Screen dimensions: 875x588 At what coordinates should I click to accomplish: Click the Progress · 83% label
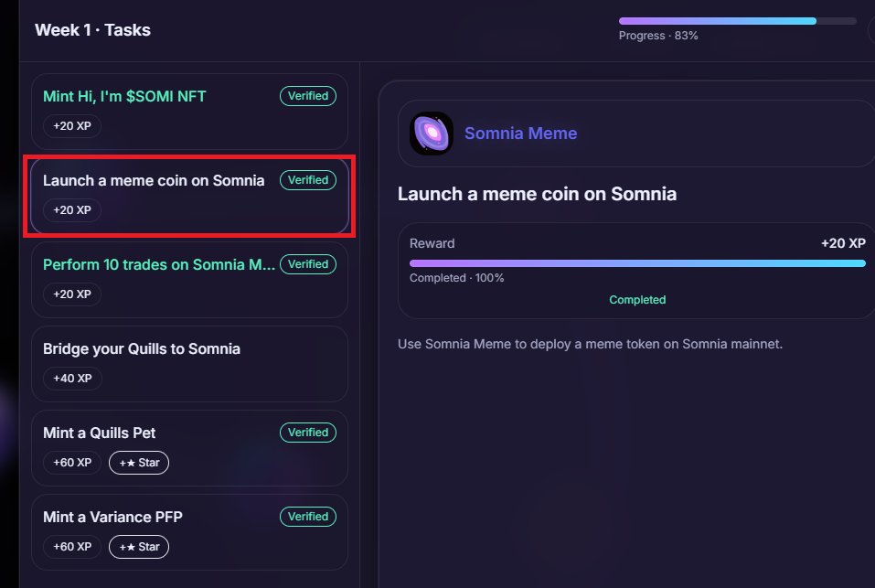(658, 36)
